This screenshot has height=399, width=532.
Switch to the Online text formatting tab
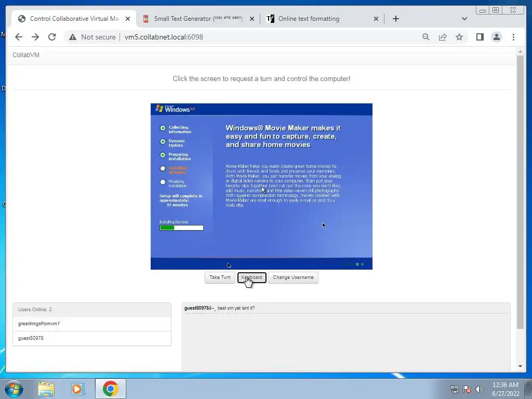322,19
